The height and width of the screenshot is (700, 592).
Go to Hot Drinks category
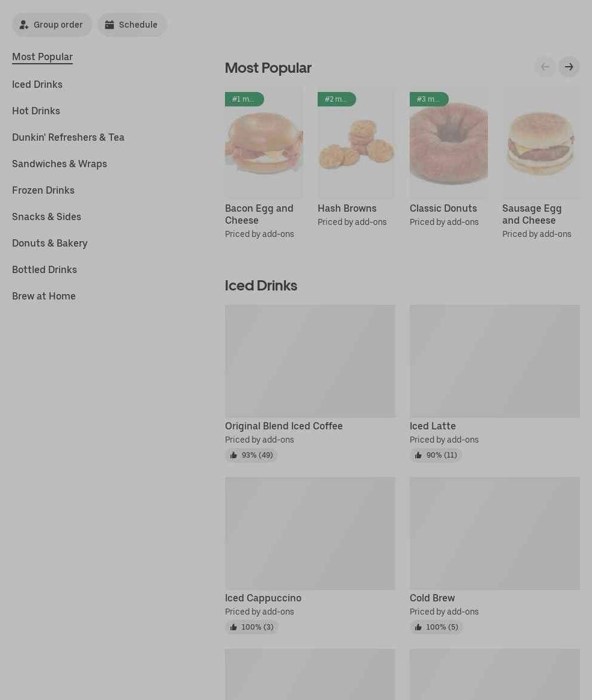click(35, 111)
